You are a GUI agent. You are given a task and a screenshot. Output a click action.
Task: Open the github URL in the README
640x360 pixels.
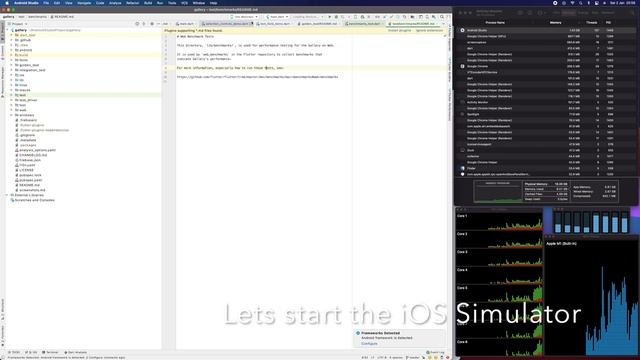[x=257, y=77]
